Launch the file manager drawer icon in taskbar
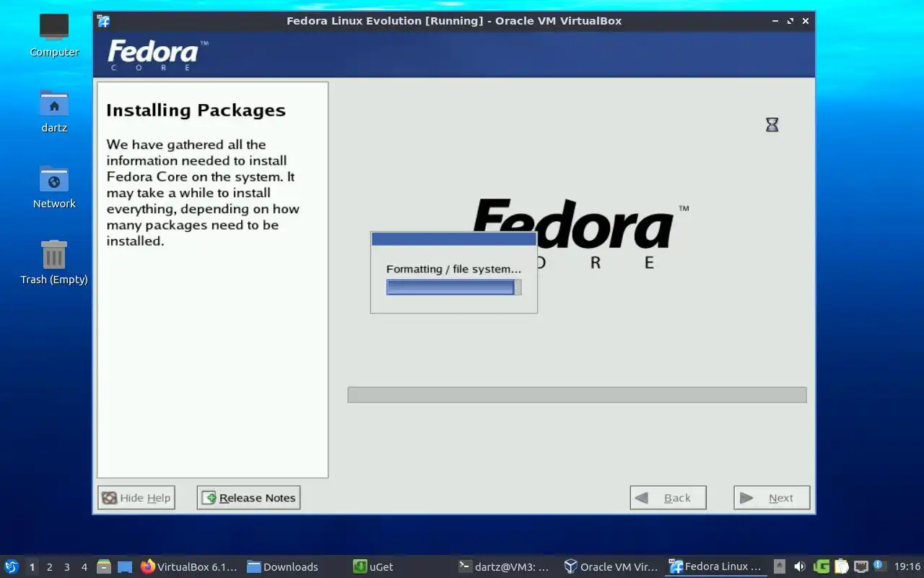Viewport: 924px width, 578px height. pyautogui.click(x=104, y=566)
